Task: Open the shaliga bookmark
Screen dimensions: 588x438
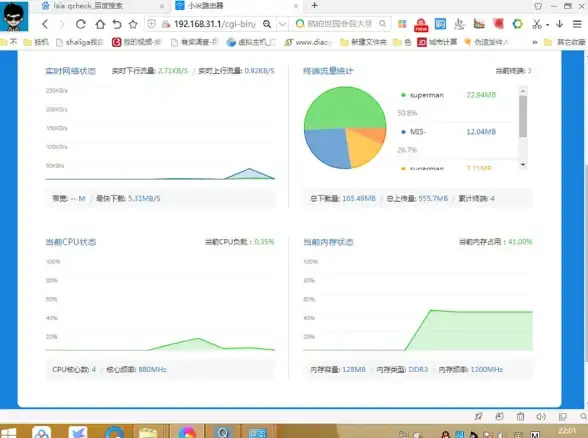Action: (80, 42)
